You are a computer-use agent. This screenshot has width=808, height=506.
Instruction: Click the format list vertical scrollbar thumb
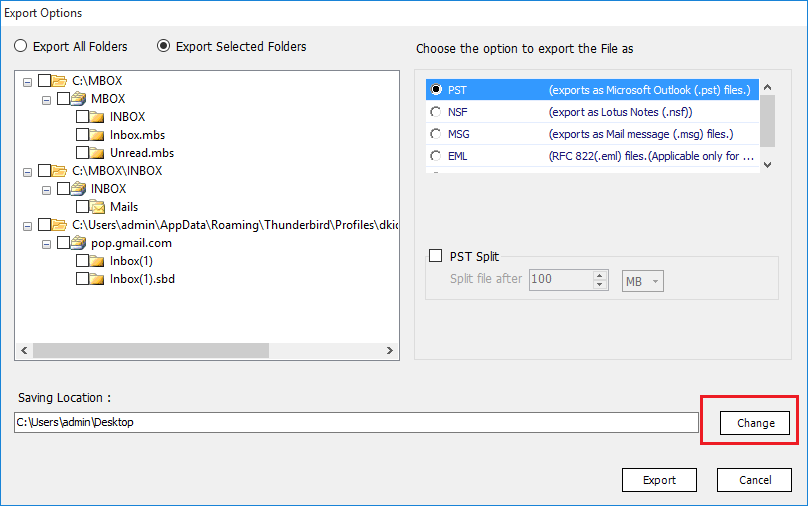767,121
